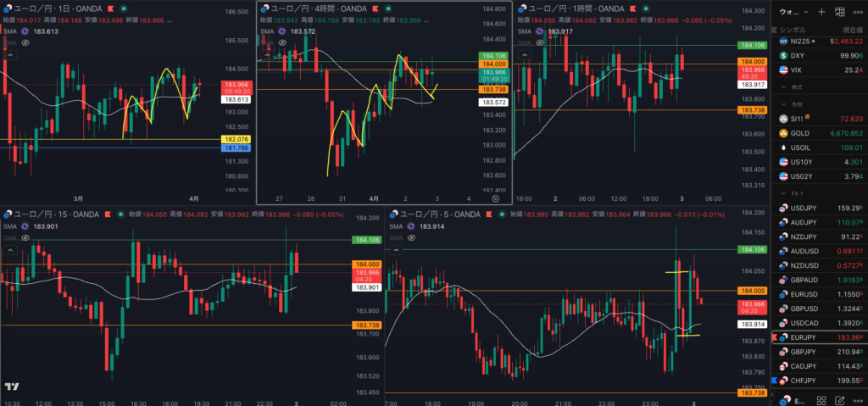Viewport: 868px width, 406px height.
Task: Collapse the 先物 section in the watchlist
Action: click(x=783, y=104)
